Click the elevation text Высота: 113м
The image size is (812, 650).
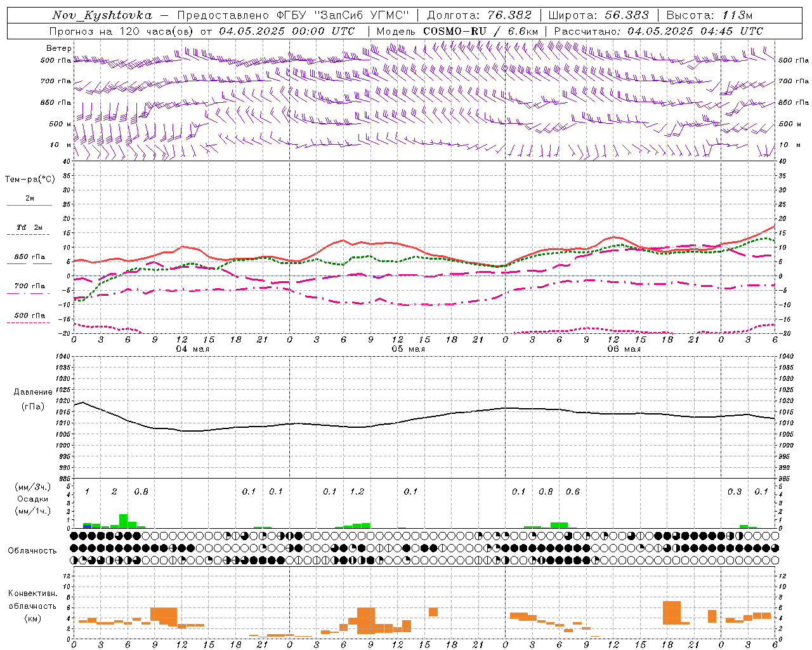click(x=709, y=15)
